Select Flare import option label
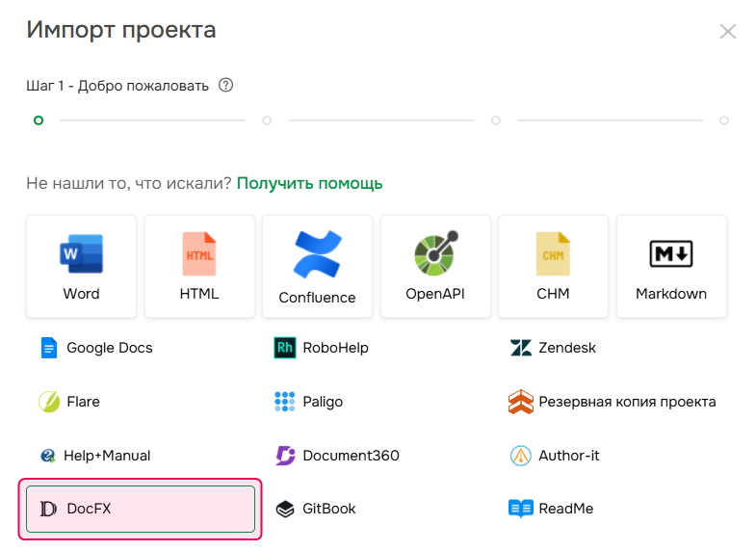756x551 pixels. coord(84,402)
